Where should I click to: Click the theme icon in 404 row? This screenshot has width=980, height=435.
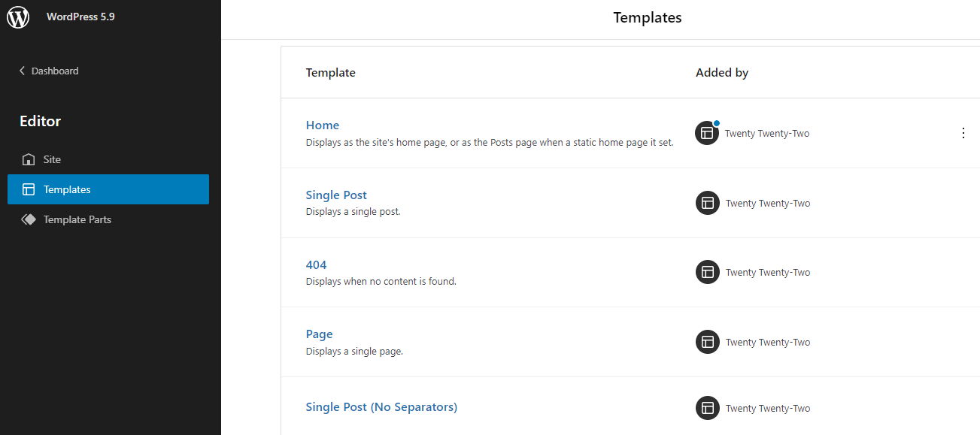(x=707, y=272)
